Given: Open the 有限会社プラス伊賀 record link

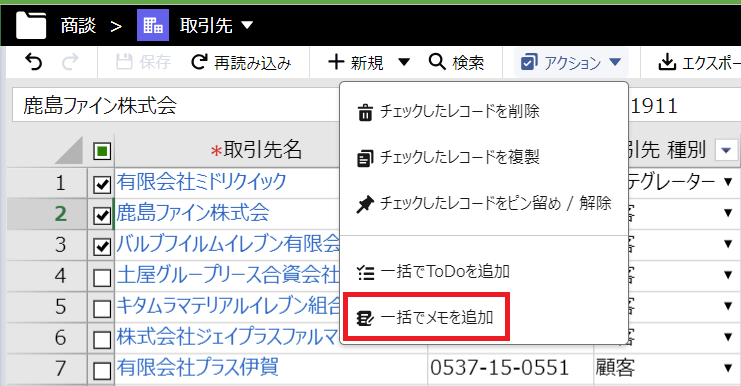Looking at the screenshot, I should 198,368.
